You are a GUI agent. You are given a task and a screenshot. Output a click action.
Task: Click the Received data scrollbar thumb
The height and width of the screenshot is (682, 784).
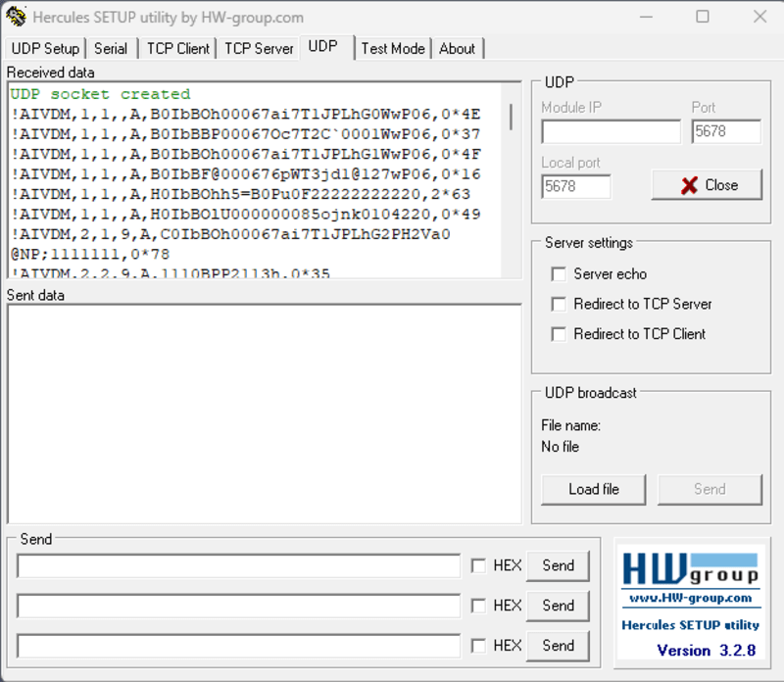point(511,117)
